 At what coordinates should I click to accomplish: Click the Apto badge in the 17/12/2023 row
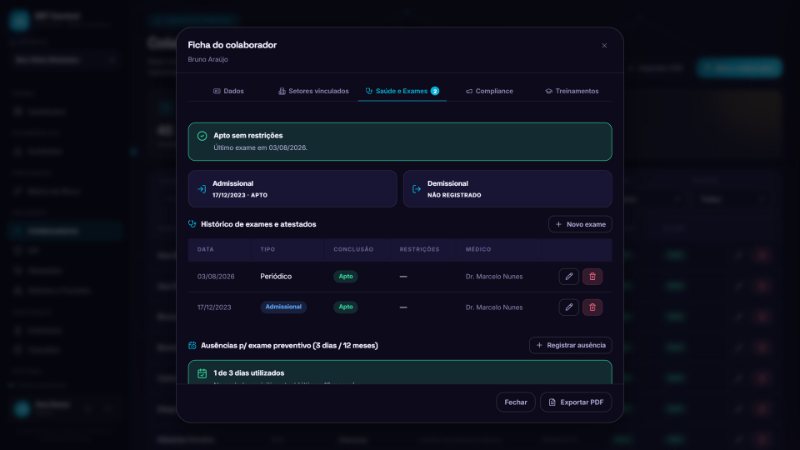(x=345, y=307)
